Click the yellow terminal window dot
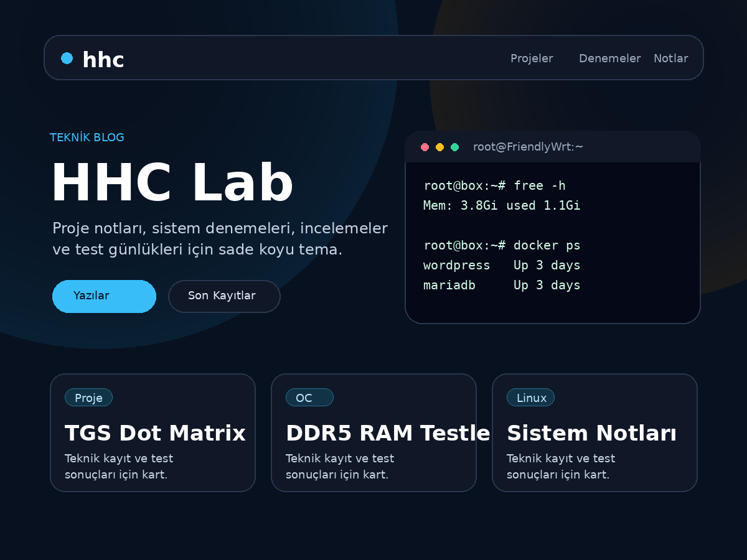The height and width of the screenshot is (560, 747). [440, 147]
